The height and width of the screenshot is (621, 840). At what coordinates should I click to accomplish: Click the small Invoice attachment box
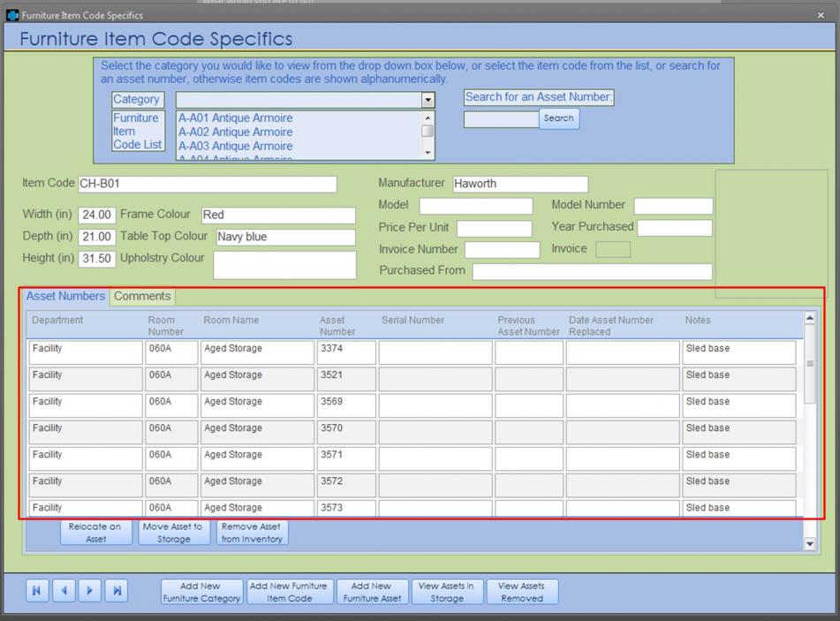(x=613, y=249)
